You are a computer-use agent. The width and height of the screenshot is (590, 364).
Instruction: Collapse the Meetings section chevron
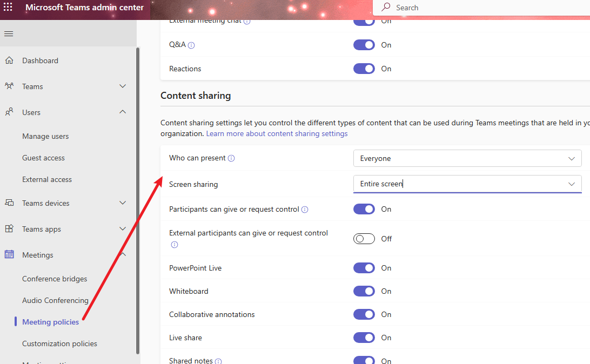point(123,254)
